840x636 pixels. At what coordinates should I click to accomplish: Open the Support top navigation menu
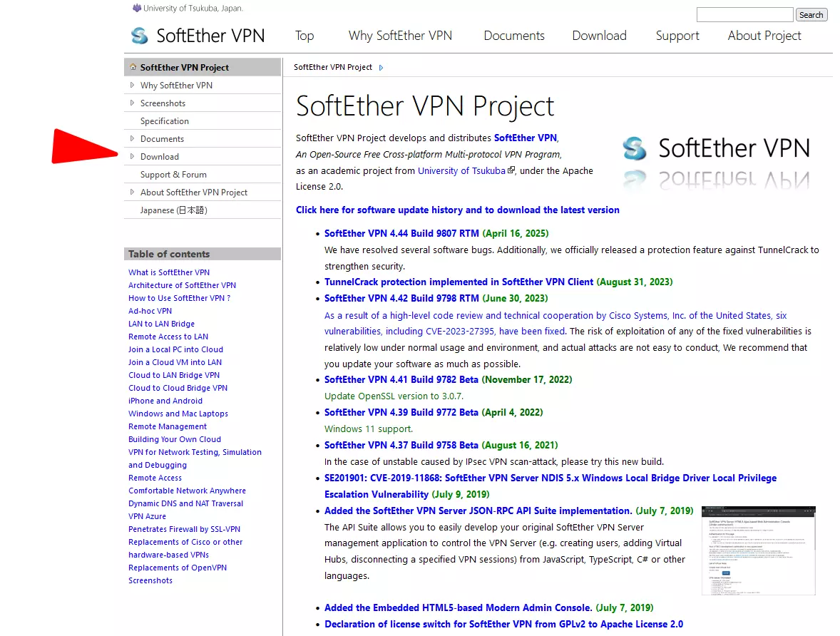point(677,36)
